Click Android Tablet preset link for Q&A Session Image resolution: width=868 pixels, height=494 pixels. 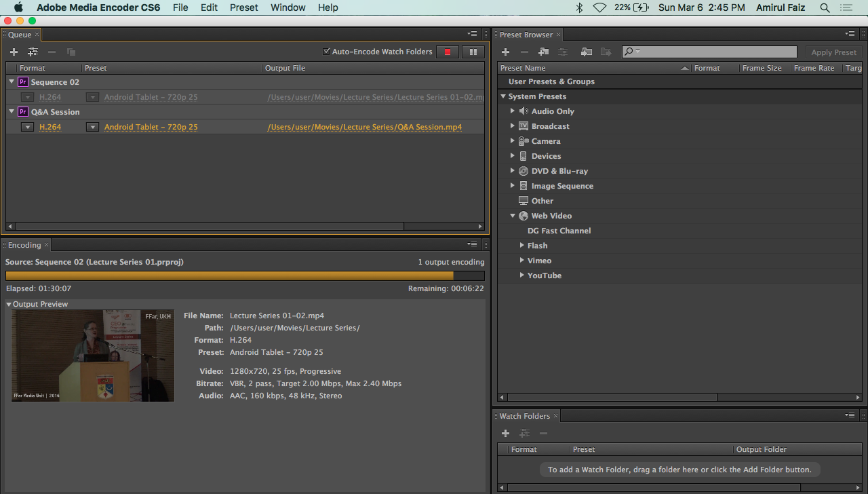click(151, 127)
